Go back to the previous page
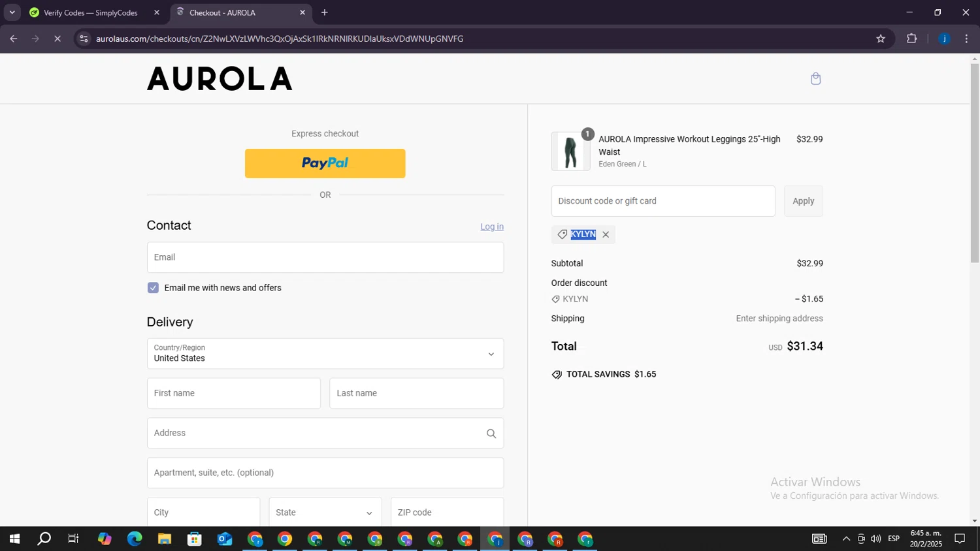 coord(14,39)
